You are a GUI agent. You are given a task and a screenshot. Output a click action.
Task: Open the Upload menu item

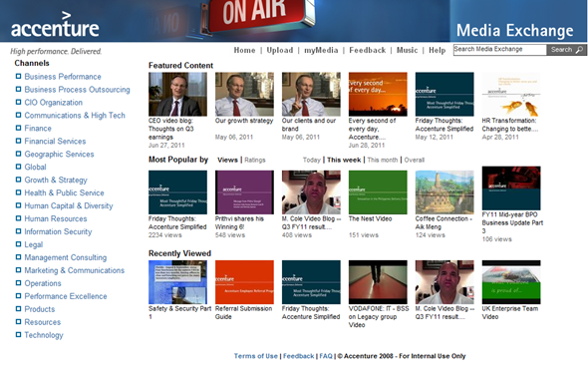(x=280, y=50)
